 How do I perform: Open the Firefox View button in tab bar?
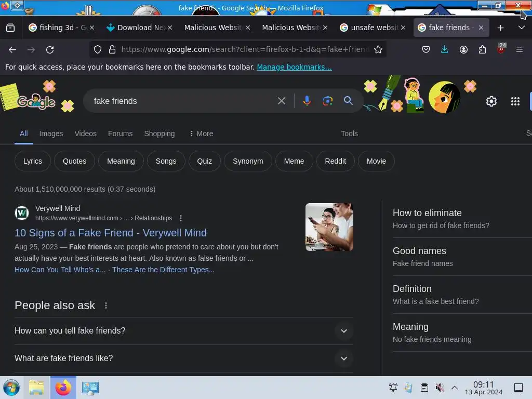pos(10,28)
